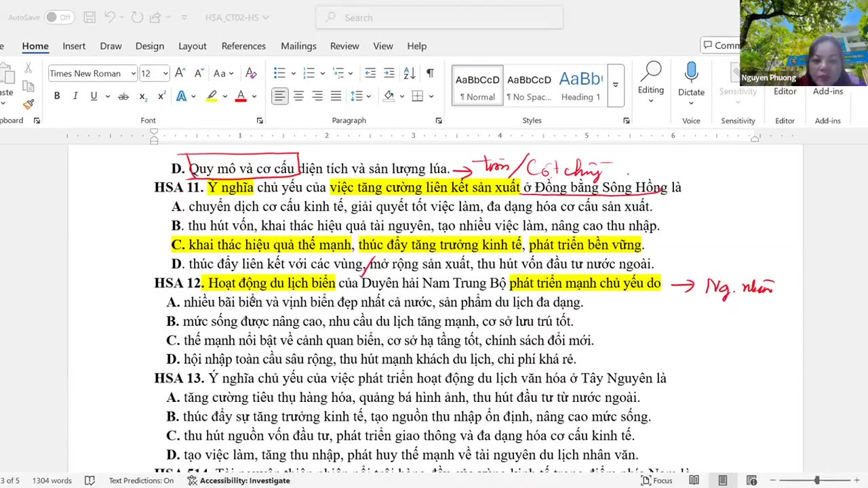Click the Clear All Formatting icon
868x488 pixels.
pos(251,73)
